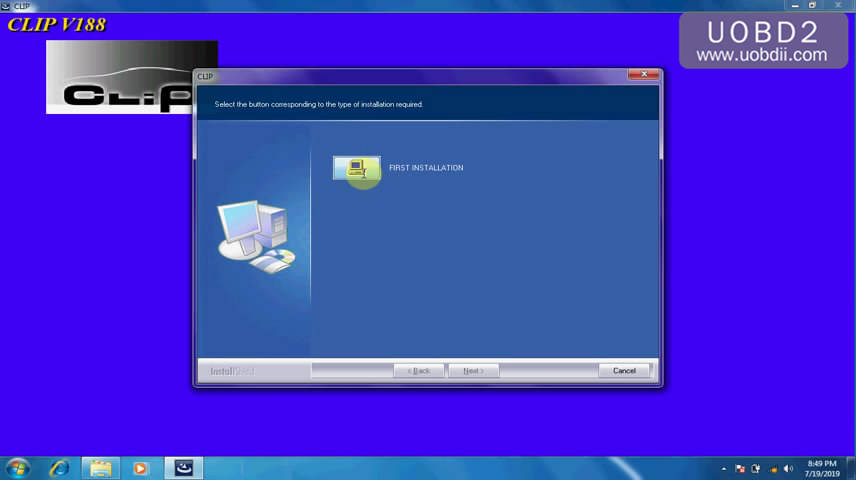Click the FIRST INSTALLATION computer icon button
The width and height of the screenshot is (856, 480).
(x=356, y=168)
